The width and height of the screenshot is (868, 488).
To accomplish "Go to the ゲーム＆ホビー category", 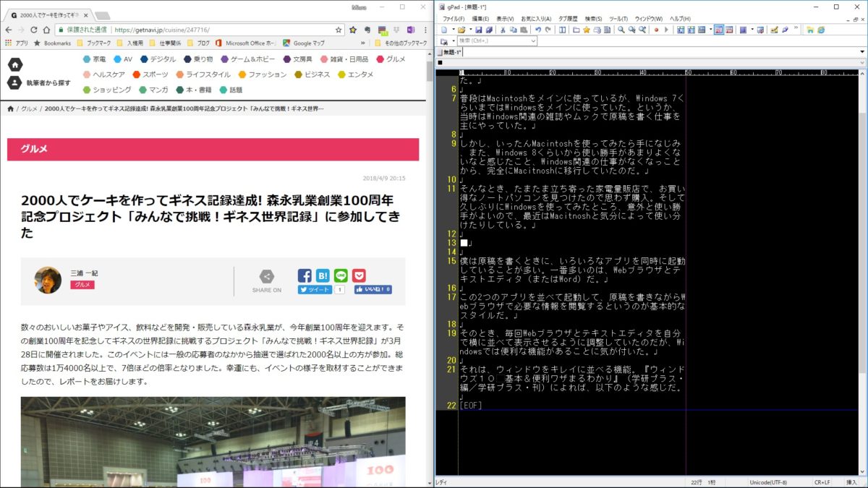I will 248,59.
